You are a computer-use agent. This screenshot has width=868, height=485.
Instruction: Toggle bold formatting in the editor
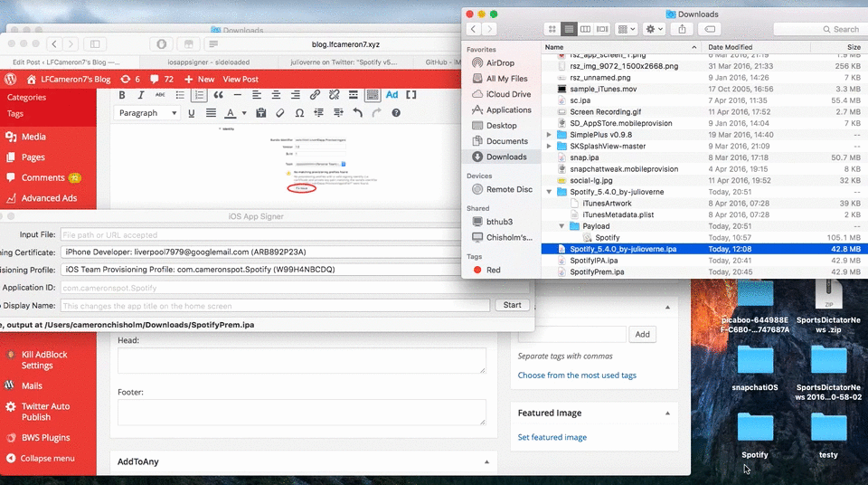[x=122, y=95]
